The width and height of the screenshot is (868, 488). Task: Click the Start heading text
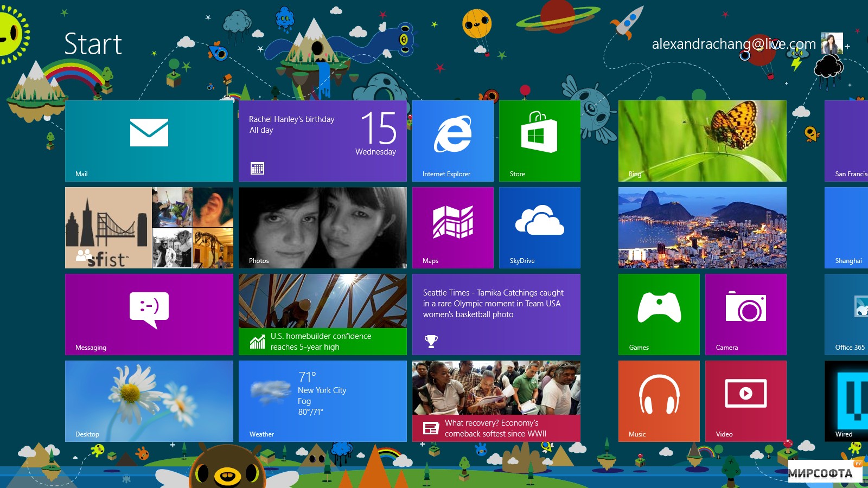coord(93,44)
